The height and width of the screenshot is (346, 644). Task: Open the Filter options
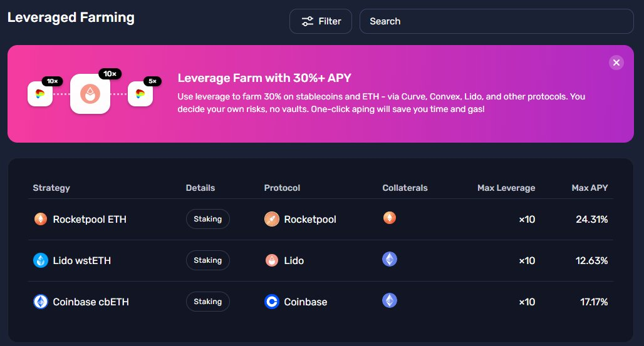(x=321, y=21)
